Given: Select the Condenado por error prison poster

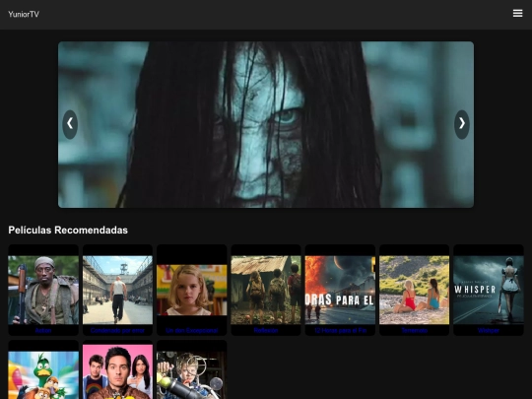Looking at the screenshot, I should pyautogui.click(x=118, y=290).
